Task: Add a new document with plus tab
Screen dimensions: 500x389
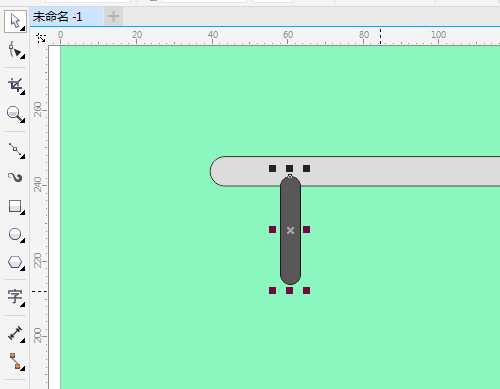Action: click(113, 16)
